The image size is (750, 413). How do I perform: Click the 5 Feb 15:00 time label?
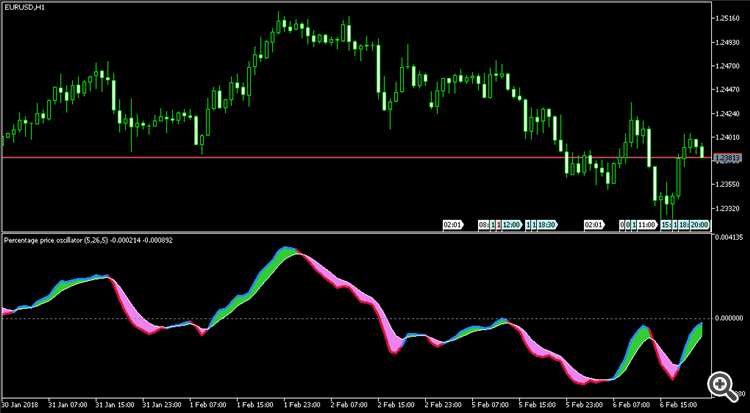(537, 404)
